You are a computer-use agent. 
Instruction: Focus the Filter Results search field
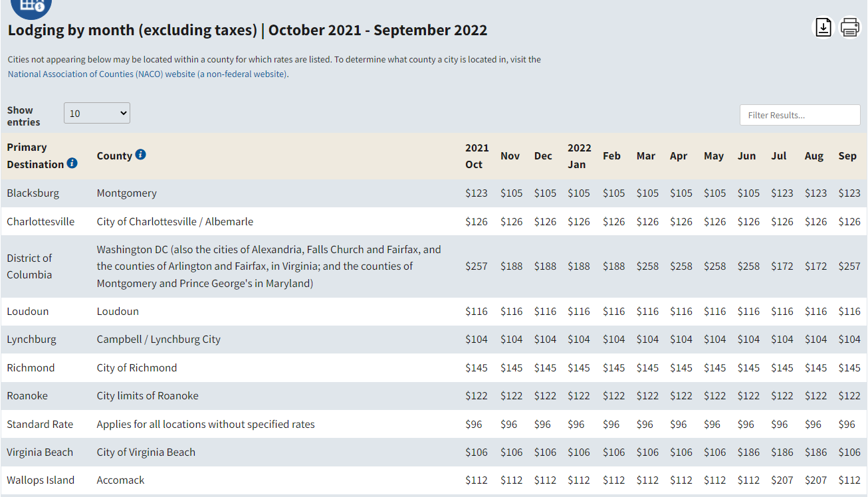tap(800, 115)
